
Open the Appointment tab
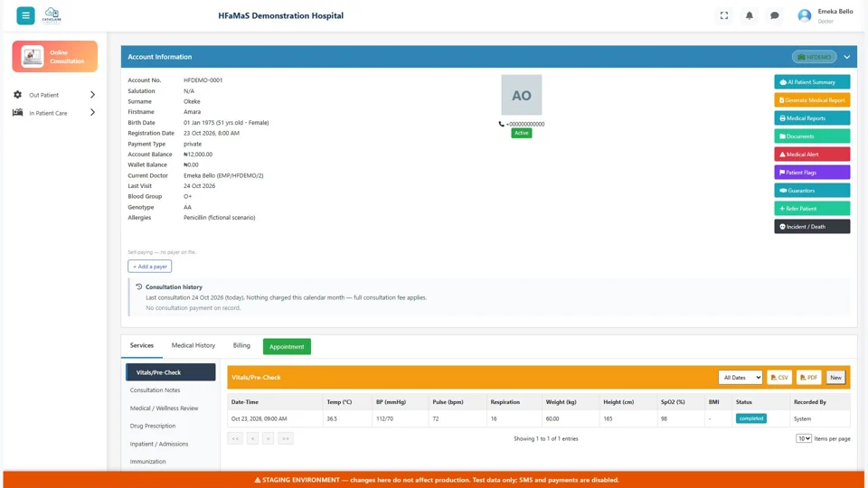[x=287, y=346]
